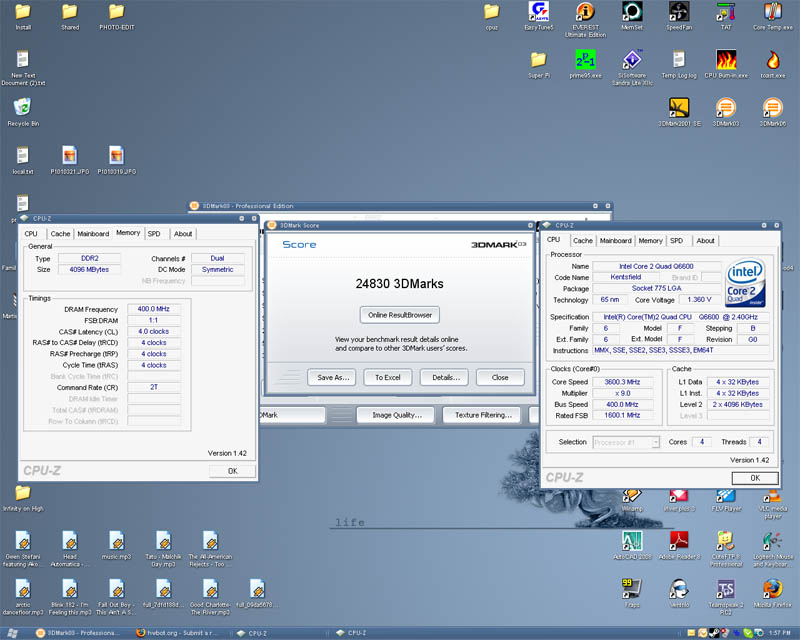This screenshot has width=800, height=640.
Task: Open the TAT desktop shortcut
Action: pos(726,16)
